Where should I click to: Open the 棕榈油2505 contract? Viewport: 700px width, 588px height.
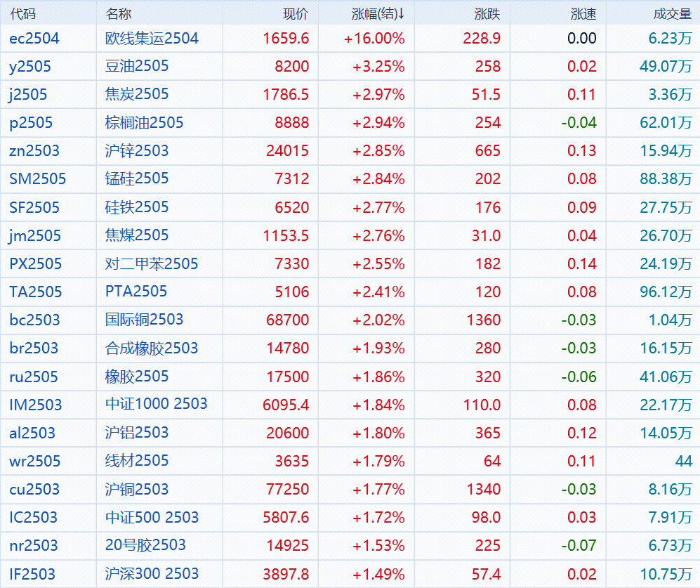(144, 123)
